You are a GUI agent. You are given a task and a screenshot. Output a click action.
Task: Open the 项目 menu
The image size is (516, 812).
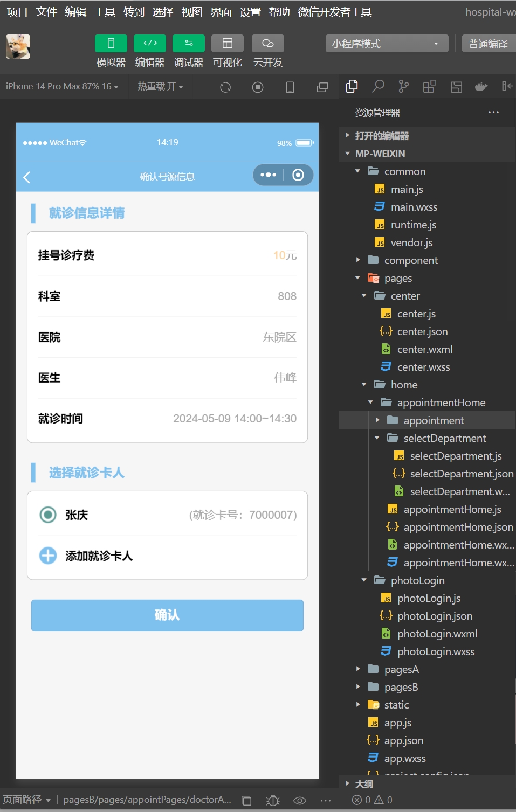pyautogui.click(x=17, y=12)
